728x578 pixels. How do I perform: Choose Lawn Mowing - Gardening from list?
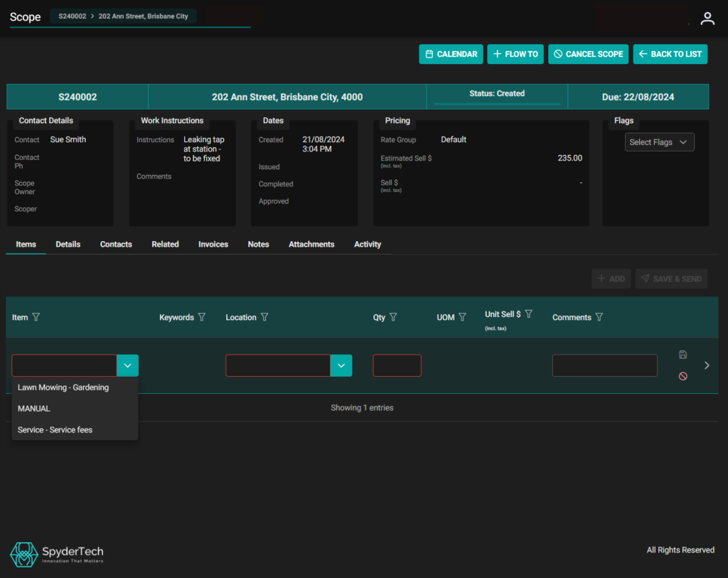(63, 387)
